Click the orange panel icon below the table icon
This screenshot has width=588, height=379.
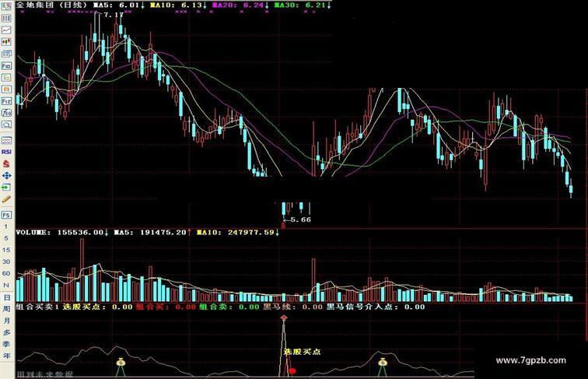tap(6, 89)
